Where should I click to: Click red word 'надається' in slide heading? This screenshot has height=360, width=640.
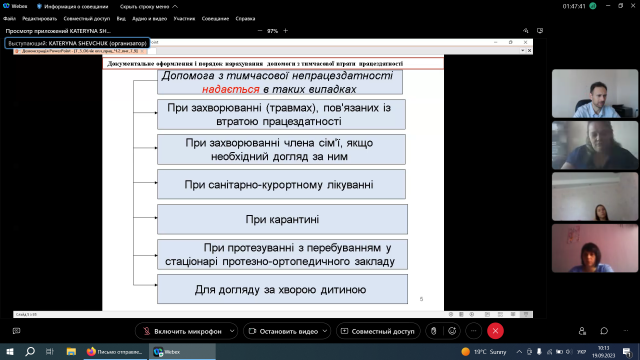pyautogui.click(x=231, y=89)
